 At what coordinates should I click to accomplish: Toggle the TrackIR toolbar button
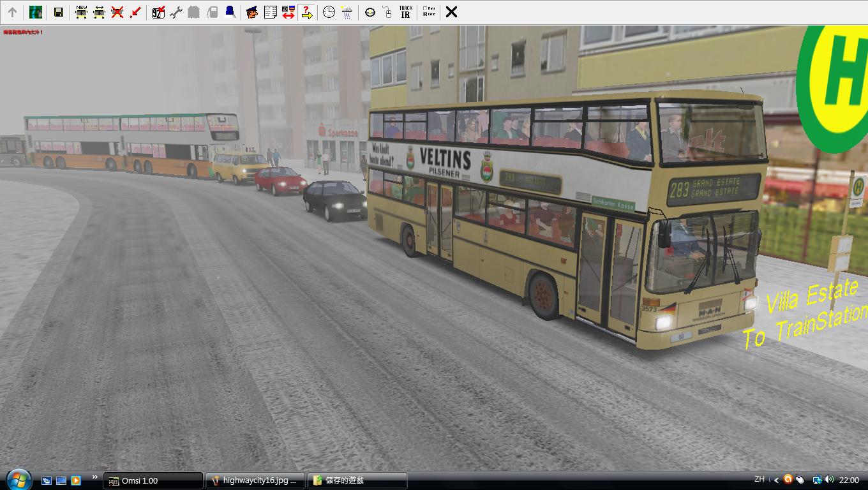[x=405, y=12]
